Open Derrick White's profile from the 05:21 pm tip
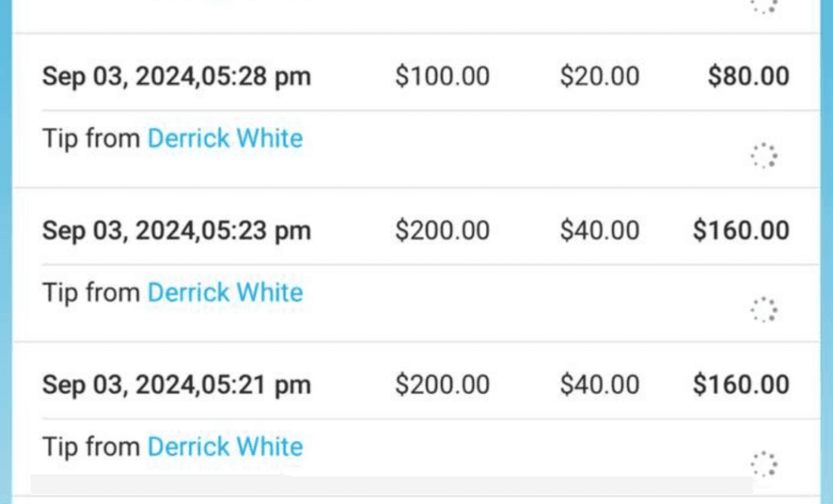This screenshot has width=833, height=504. [225, 446]
